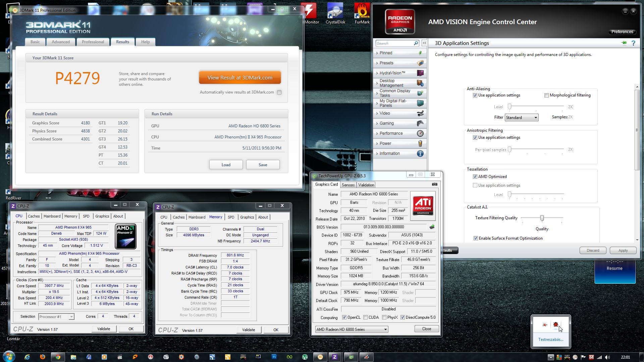Image resolution: width=644 pixels, height=362 pixels.
Task: Enable Morphological filtering checkbox
Action: [x=546, y=96]
